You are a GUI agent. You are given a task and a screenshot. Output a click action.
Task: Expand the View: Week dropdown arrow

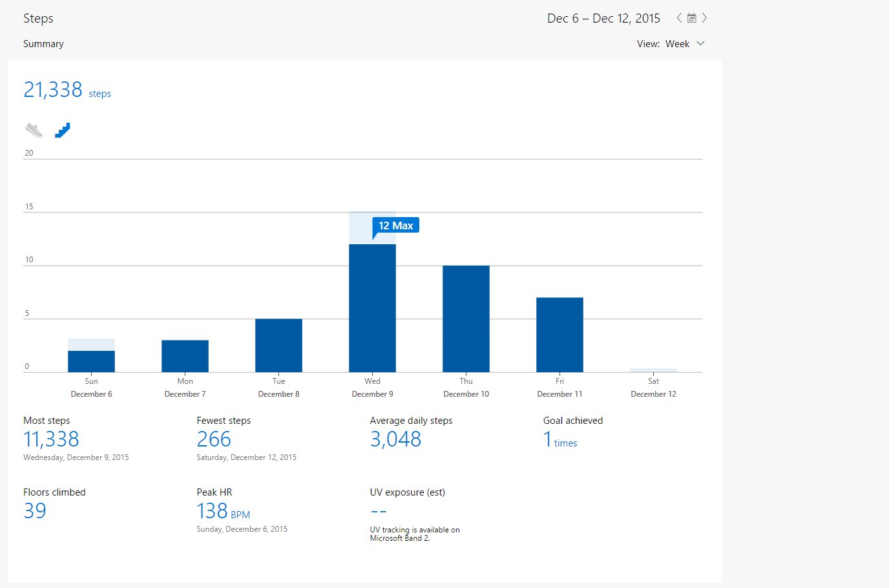tap(700, 43)
